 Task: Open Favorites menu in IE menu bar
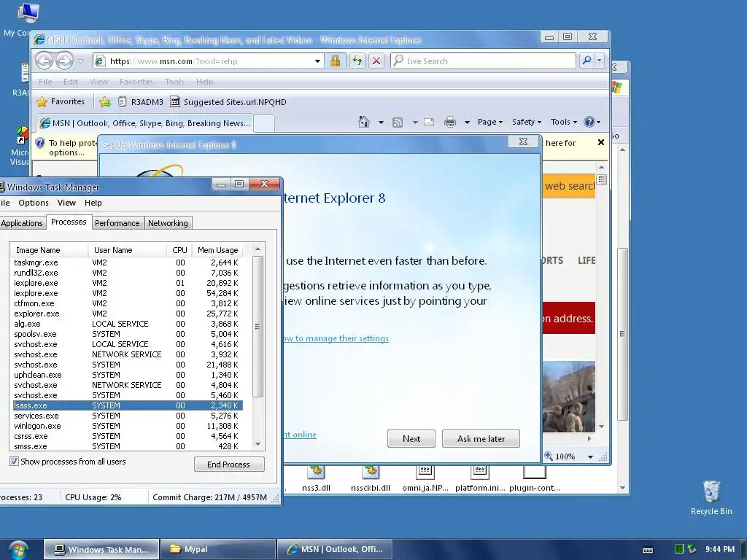click(x=136, y=82)
